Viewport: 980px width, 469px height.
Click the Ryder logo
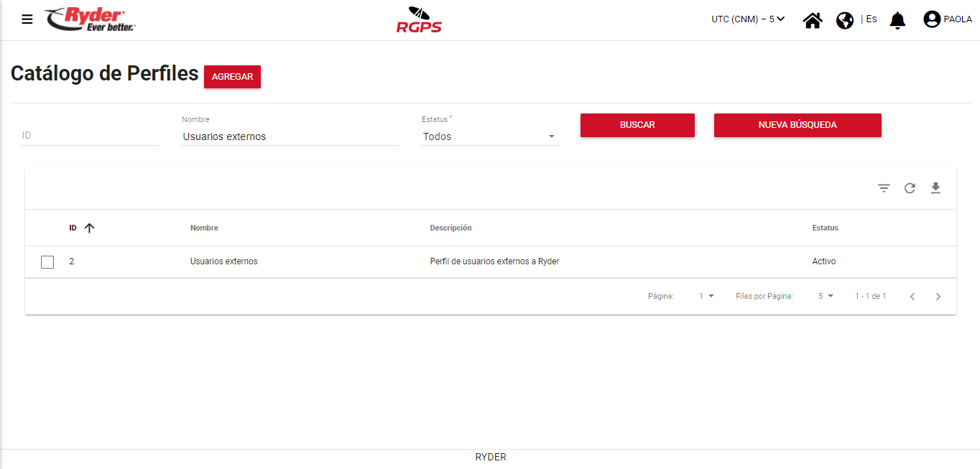click(90, 19)
